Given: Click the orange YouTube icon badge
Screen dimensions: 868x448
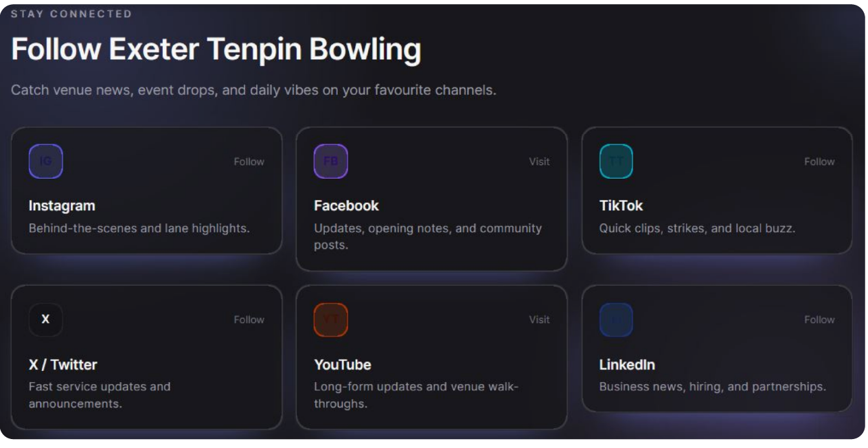Looking at the screenshot, I should pos(331,320).
